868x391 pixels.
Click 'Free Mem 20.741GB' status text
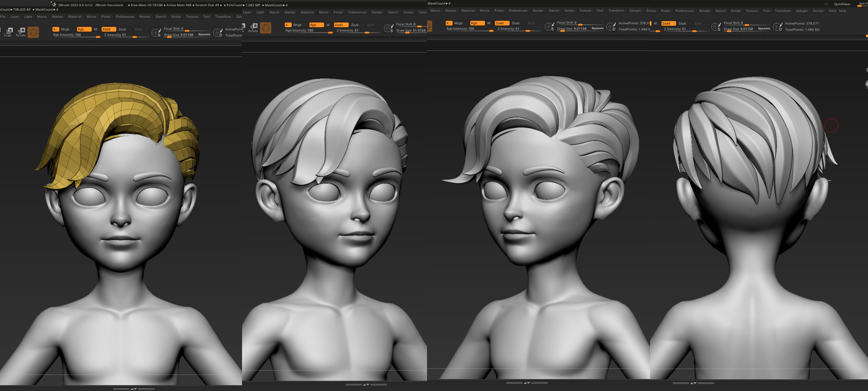point(146,5)
